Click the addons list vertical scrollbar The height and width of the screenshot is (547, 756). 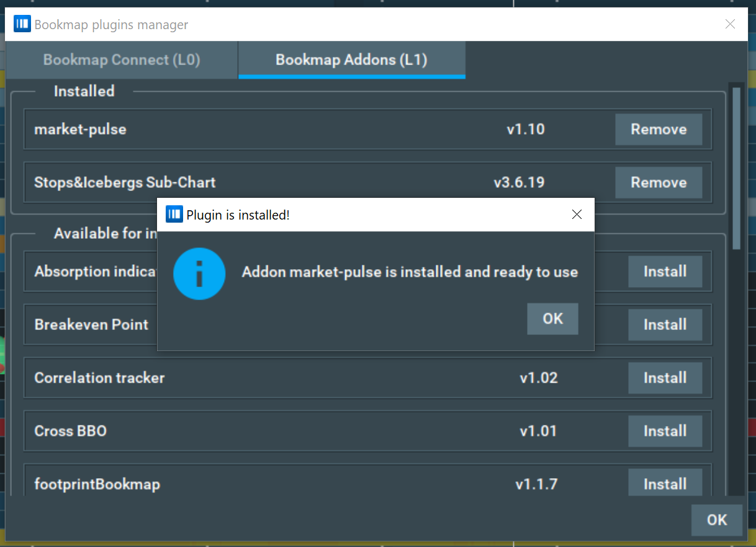pos(737,167)
